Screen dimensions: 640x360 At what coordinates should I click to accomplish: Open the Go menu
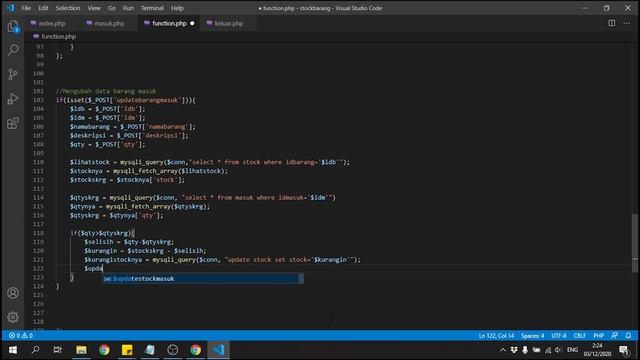click(x=112, y=8)
